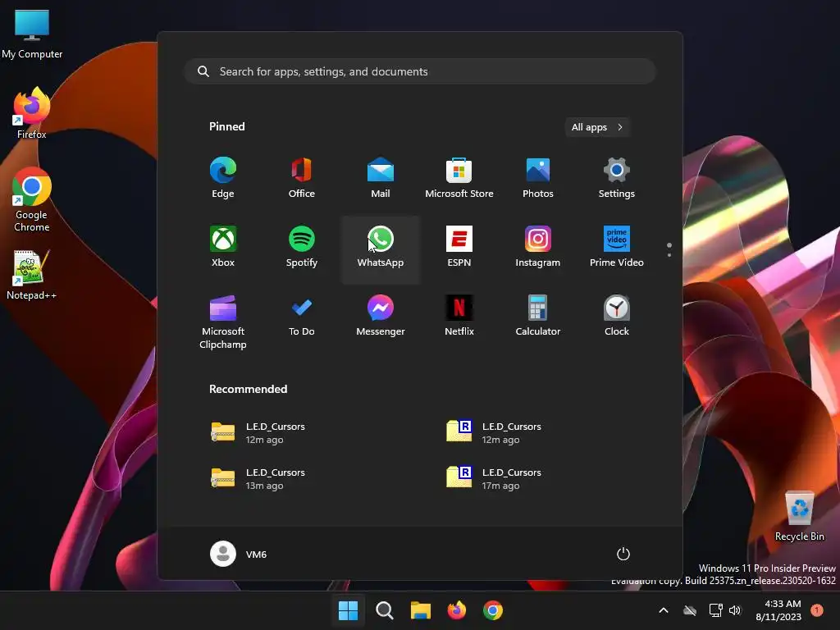Open Prime Video app
Image resolution: width=840 pixels, height=630 pixels.
(617, 247)
